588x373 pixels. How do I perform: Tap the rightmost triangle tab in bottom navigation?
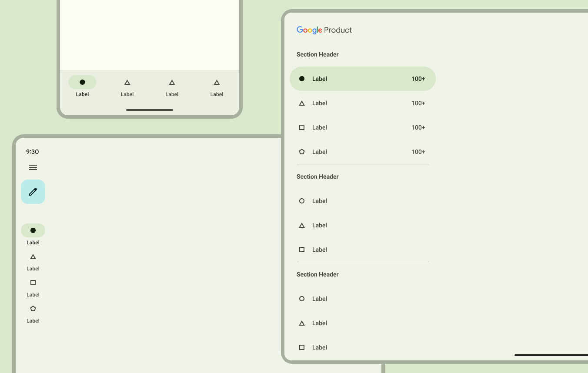(x=217, y=87)
